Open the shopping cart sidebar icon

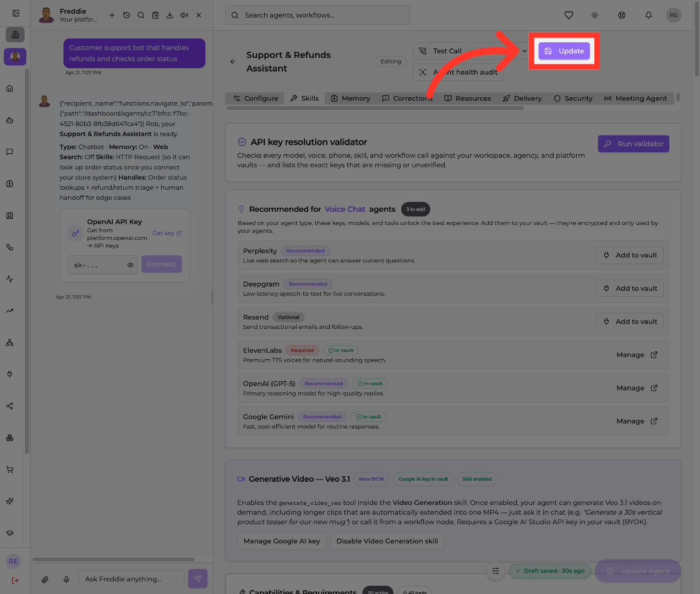click(10, 470)
